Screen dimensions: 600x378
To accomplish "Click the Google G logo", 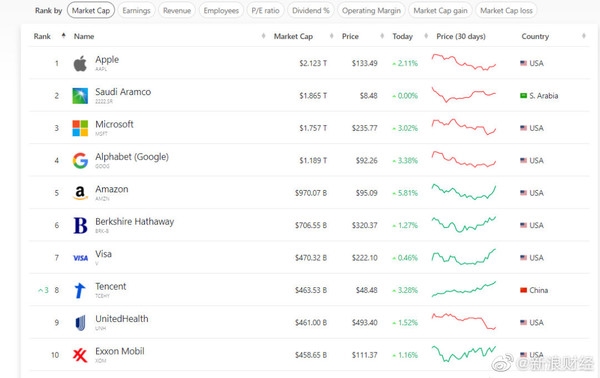I will click(x=80, y=160).
